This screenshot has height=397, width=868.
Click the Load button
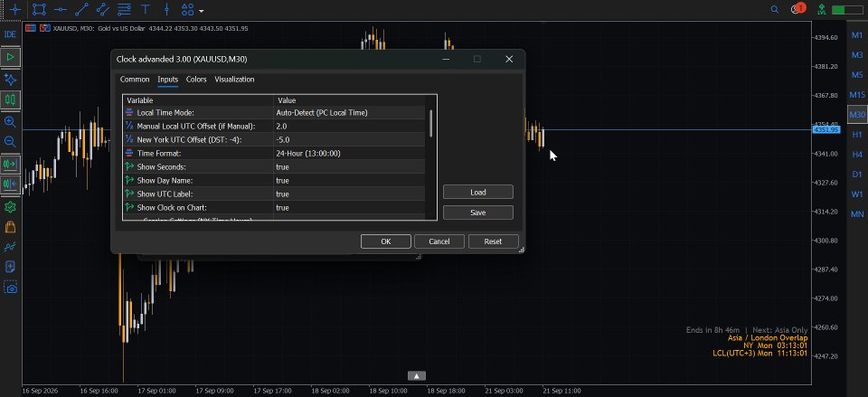coord(477,192)
